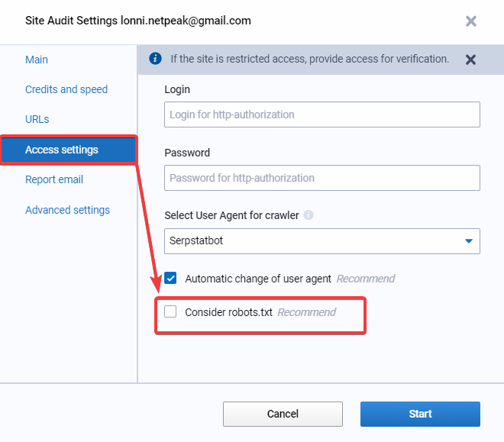Image resolution: width=504 pixels, height=442 pixels.
Task: Expand user agent list via arrow
Action: (469, 241)
